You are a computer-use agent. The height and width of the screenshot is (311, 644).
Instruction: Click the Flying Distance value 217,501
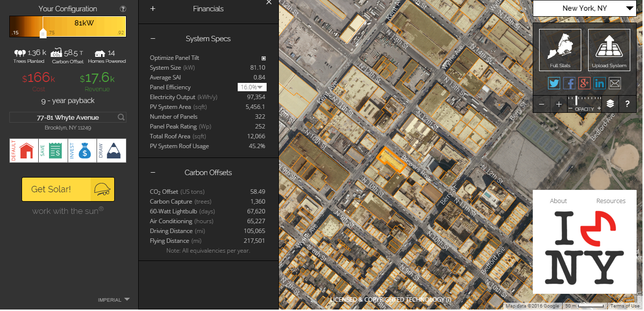coord(254,241)
